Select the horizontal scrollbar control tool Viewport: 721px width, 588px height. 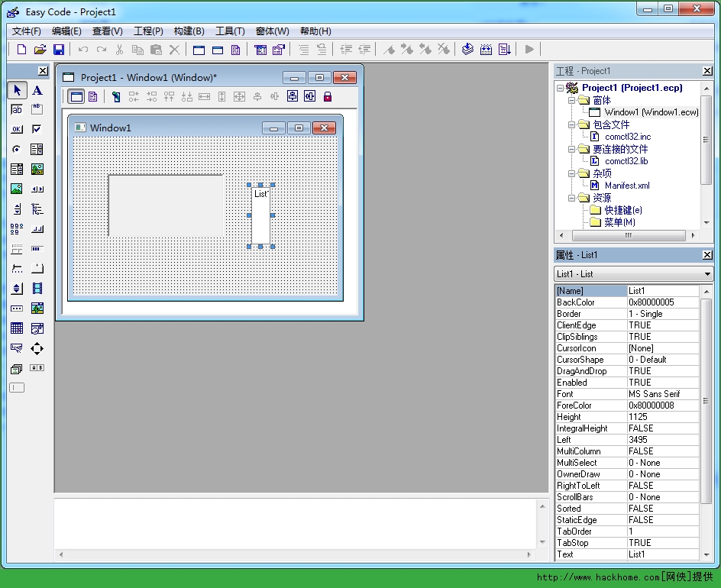(37, 189)
